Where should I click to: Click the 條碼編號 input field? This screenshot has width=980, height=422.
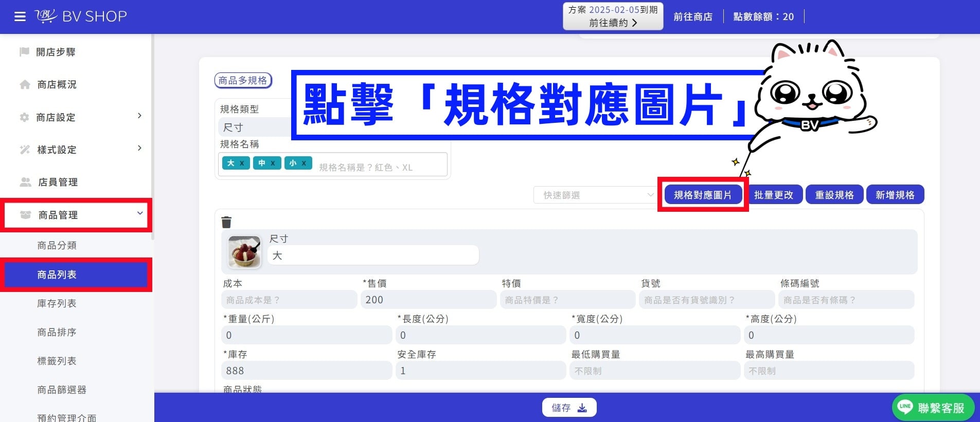pyautogui.click(x=846, y=300)
